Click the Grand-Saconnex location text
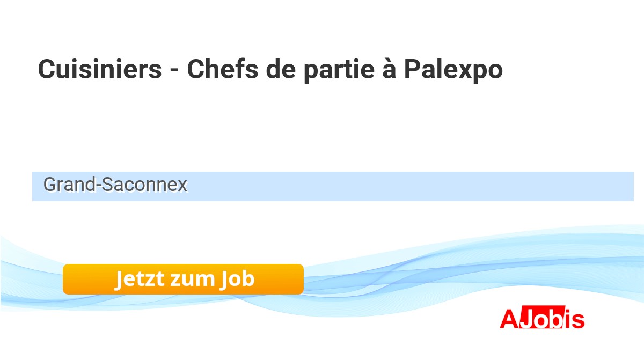The width and height of the screenshot is (644, 338). pos(115,185)
